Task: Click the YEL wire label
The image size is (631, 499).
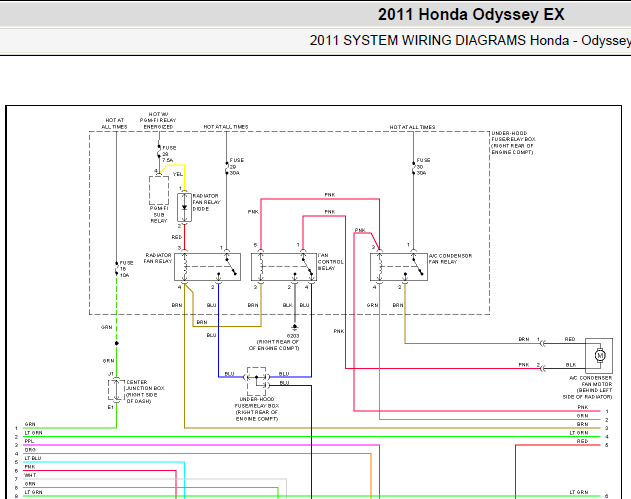Action: (x=178, y=174)
